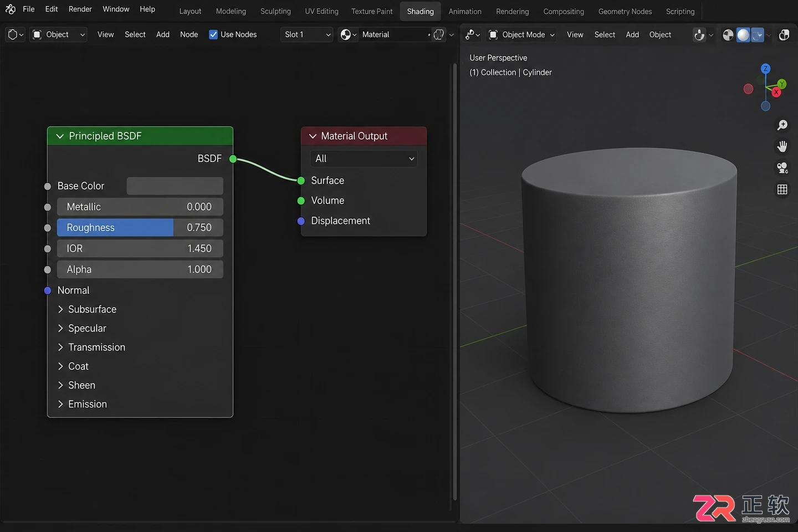Open the Render menu

[80, 9]
